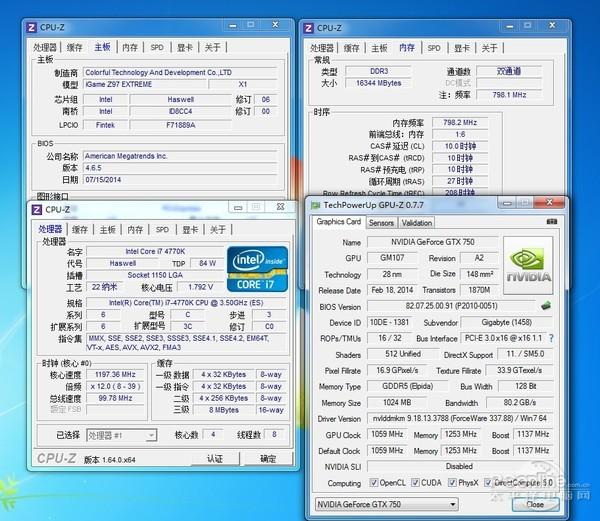
Task: Click the GPU-Z title bar icon
Action: pos(315,205)
